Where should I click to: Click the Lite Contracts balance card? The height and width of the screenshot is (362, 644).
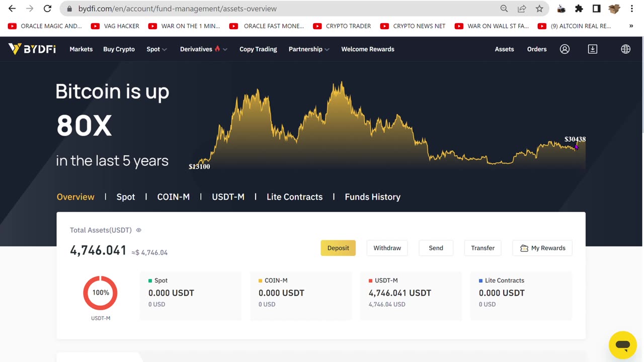tap(521, 296)
